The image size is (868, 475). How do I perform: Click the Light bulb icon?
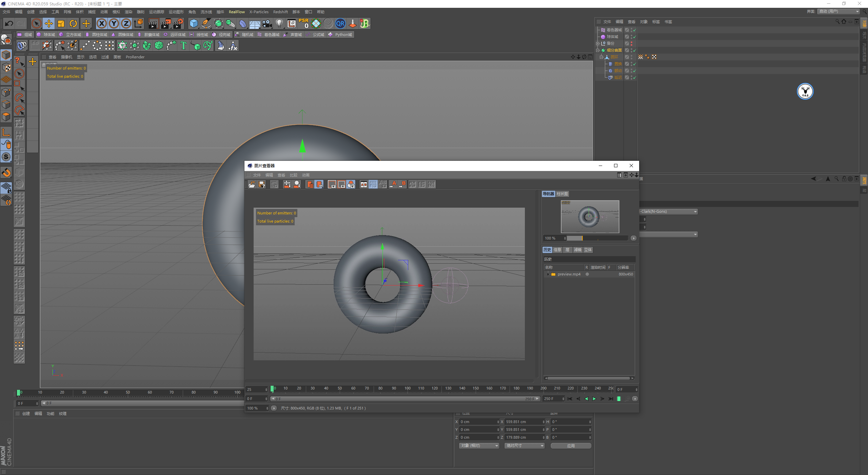point(279,23)
